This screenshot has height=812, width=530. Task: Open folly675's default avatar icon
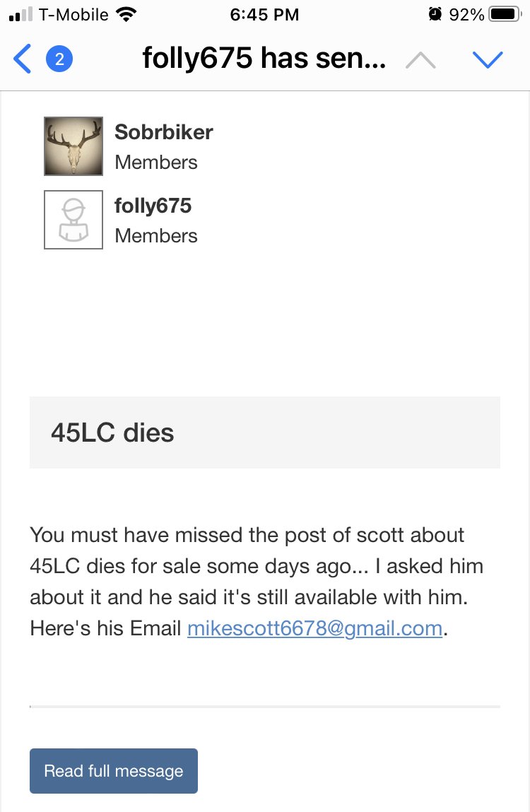click(73, 220)
